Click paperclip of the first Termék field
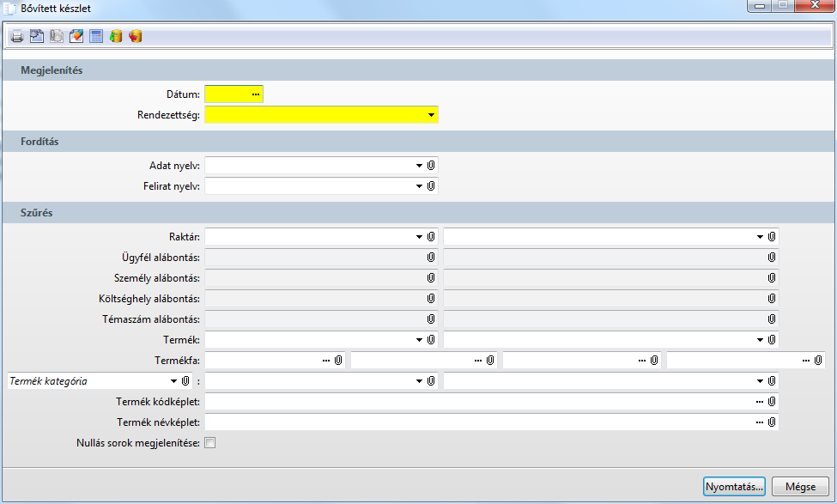This screenshot has height=504, width=837. tap(431, 339)
